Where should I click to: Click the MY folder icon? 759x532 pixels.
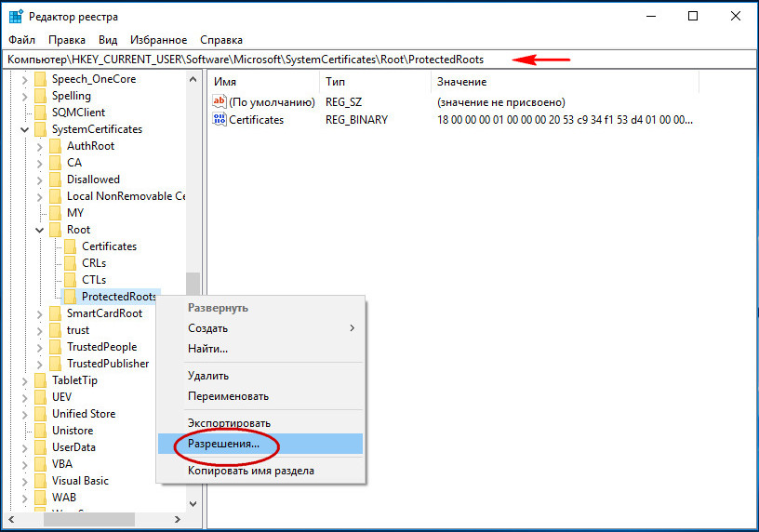[56, 213]
